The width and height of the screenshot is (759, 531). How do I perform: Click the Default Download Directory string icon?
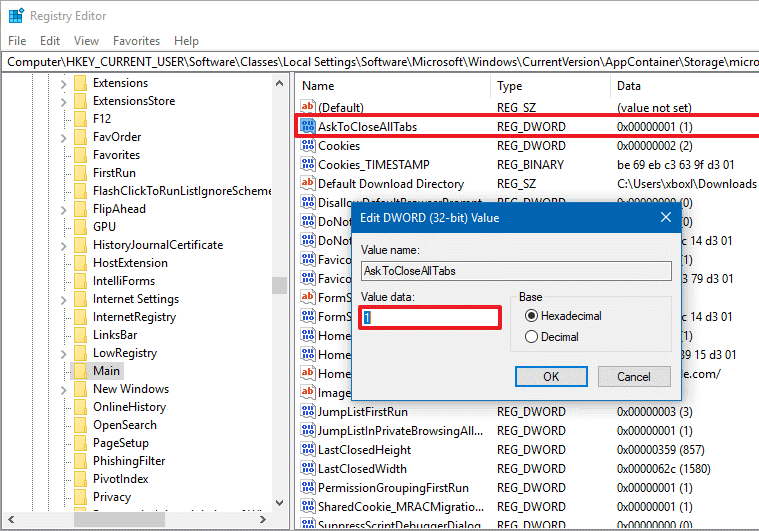coord(307,183)
